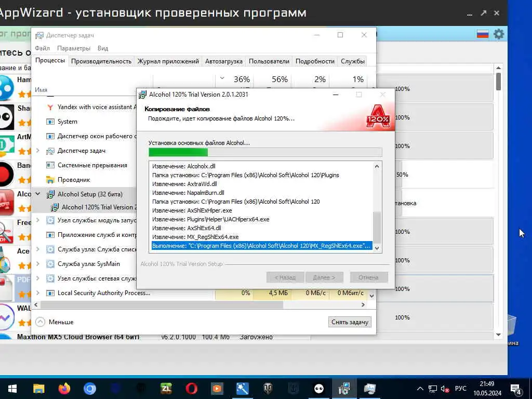
Task: Open the Chromium browser taskbar icon
Action: tap(90, 389)
